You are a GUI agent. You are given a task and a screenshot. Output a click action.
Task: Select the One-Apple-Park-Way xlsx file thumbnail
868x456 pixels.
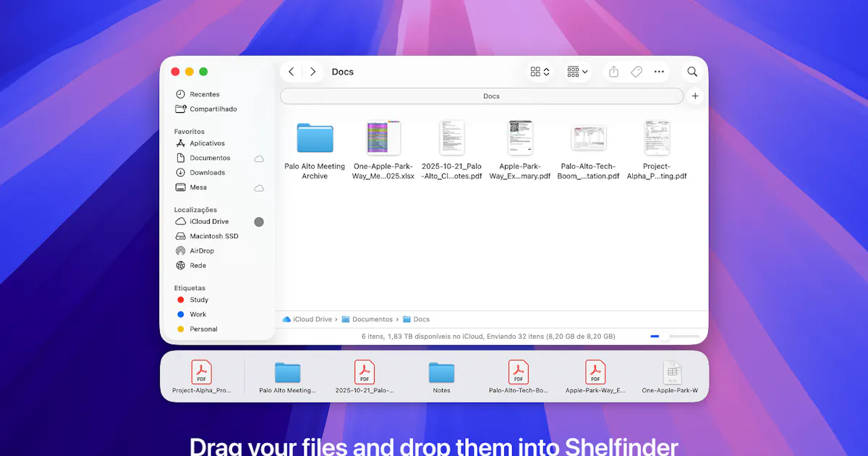[x=383, y=138]
